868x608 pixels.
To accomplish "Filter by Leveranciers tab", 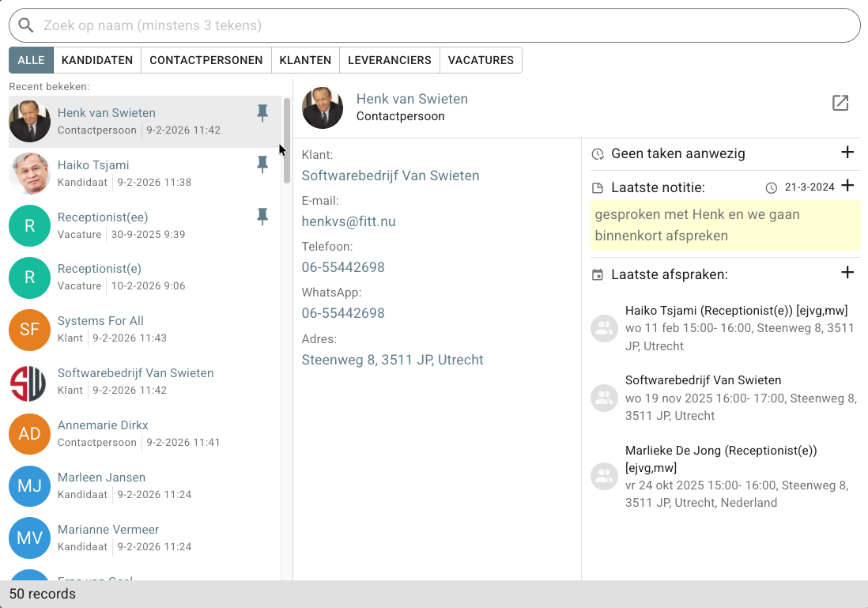I will [x=389, y=60].
